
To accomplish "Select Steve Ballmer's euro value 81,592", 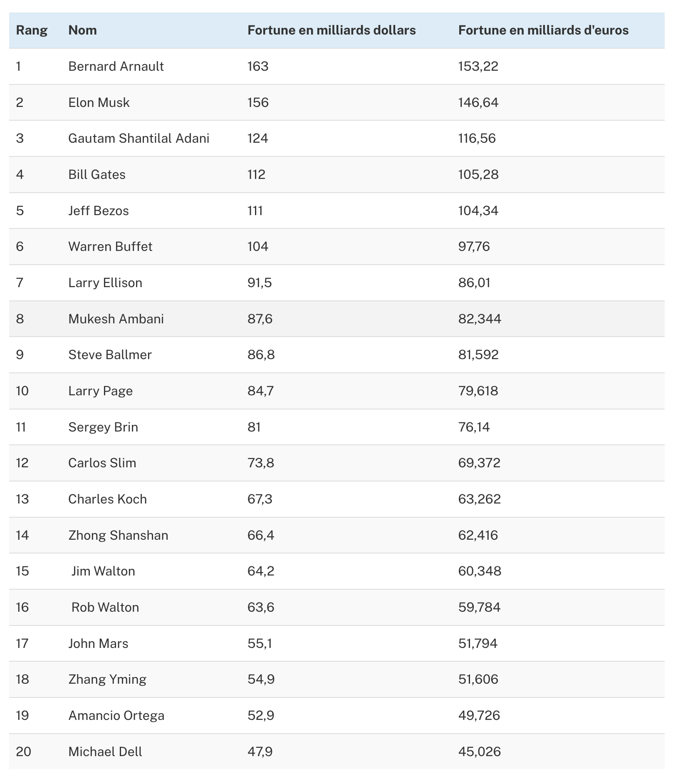I will pos(478,355).
